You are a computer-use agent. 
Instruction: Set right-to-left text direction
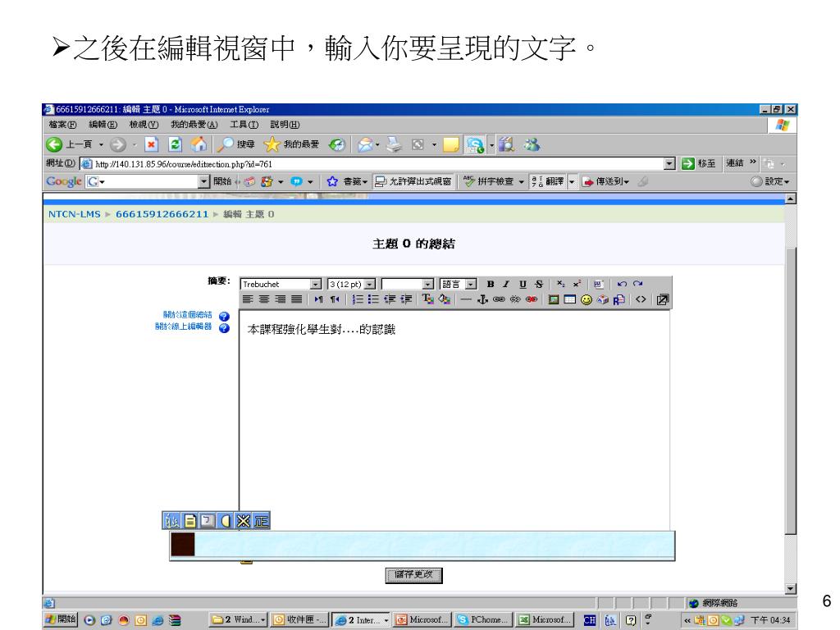[x=335, y=299]
